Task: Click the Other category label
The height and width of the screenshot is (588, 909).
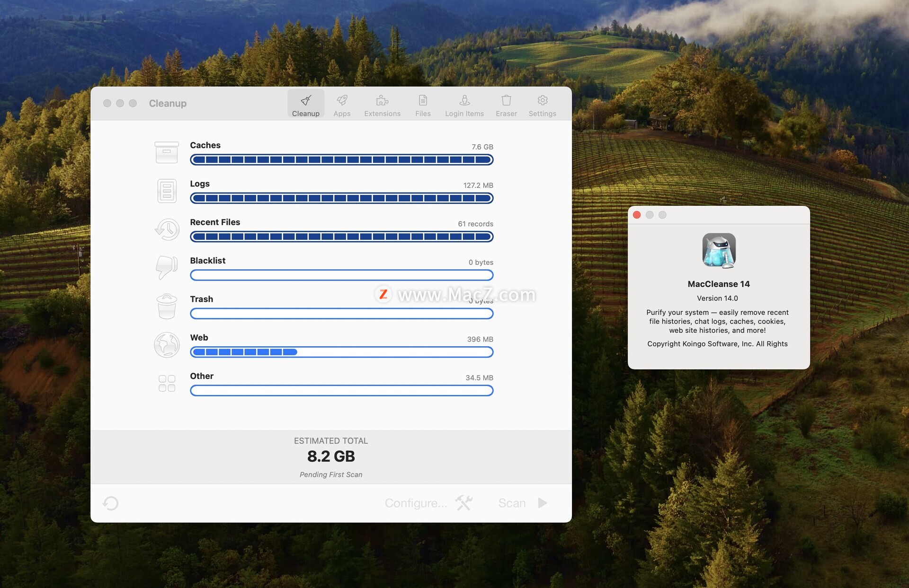Action: tap(202, 376)
